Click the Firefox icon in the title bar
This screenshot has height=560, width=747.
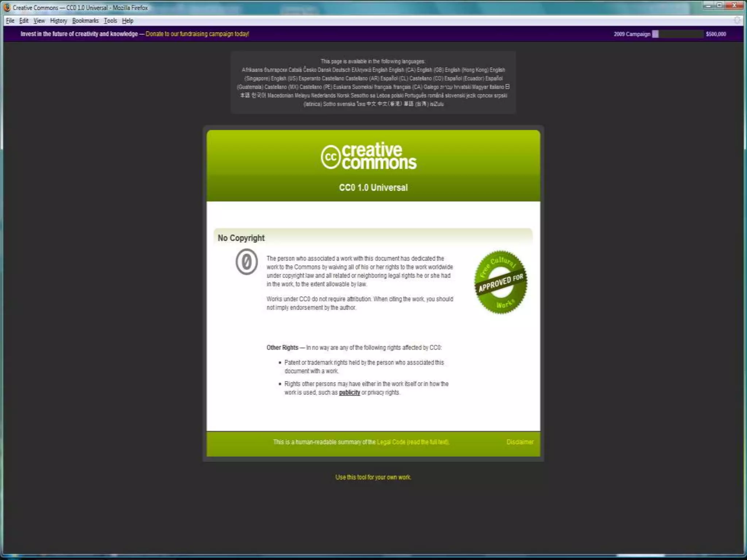(x=7, y=7)
